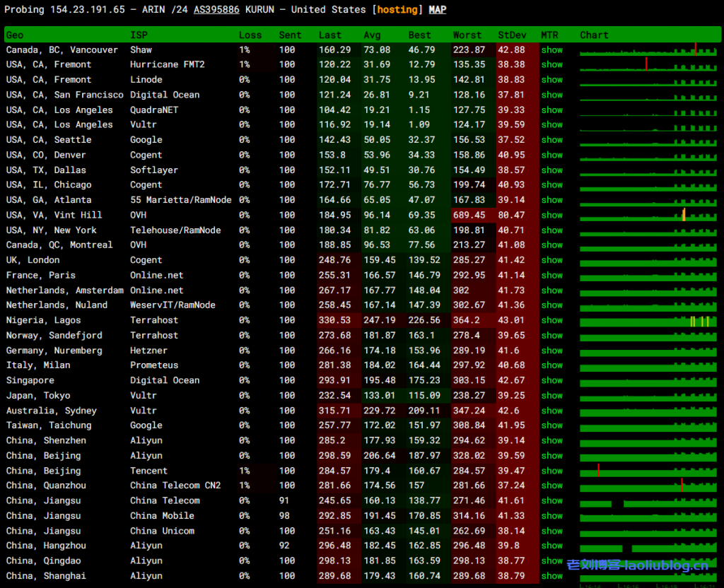Screen dimensions: 724x588
Task: Show MTR for Vint Hill OVH row
Action: 552,215
